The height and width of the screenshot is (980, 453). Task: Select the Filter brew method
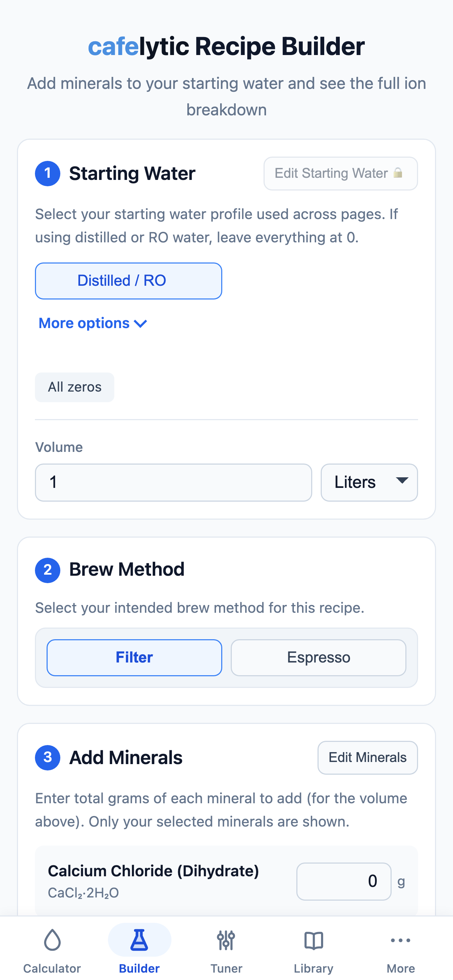pyautogui.click(x=134, y=658)
